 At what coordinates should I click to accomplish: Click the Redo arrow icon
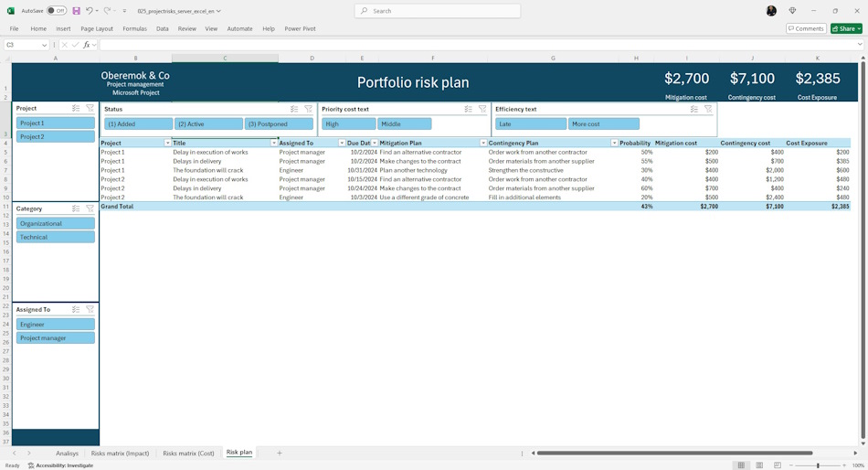click(x=107, y=11)
